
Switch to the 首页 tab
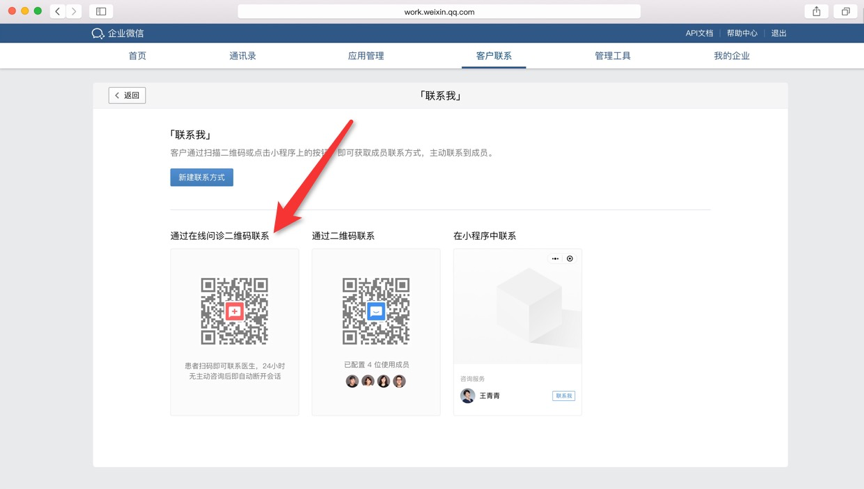pyautogui.click(x=137, y=56)
